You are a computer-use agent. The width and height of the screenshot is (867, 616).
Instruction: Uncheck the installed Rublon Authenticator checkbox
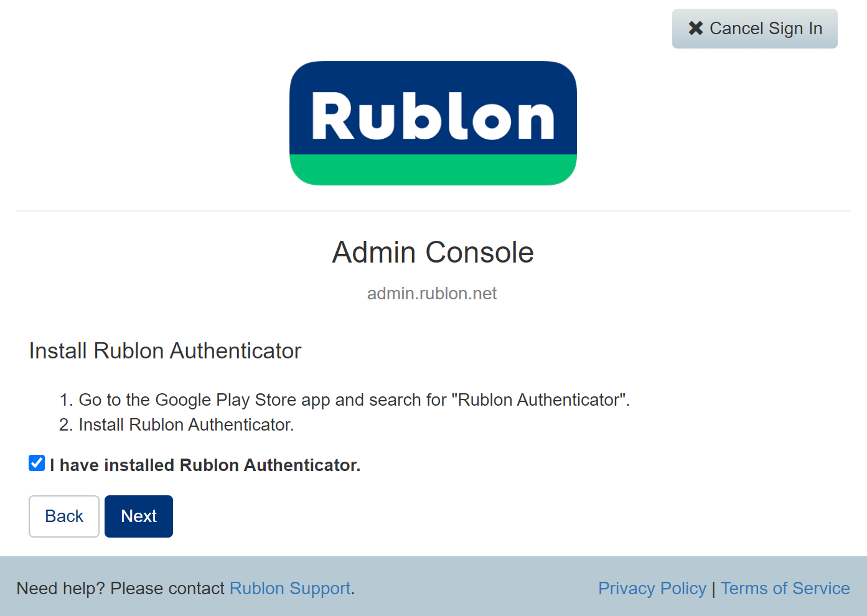coord(37,464)
